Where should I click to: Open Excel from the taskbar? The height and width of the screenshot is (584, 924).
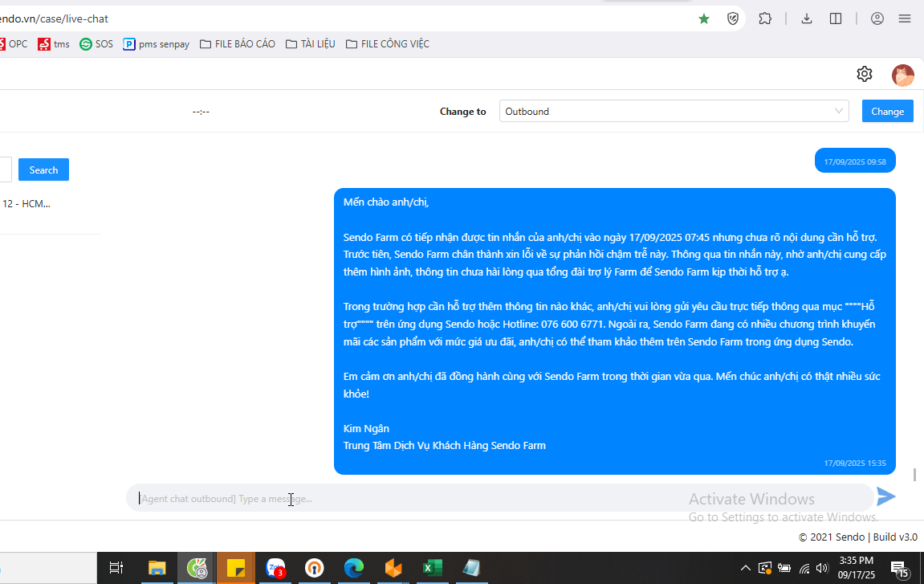point(433,568)
